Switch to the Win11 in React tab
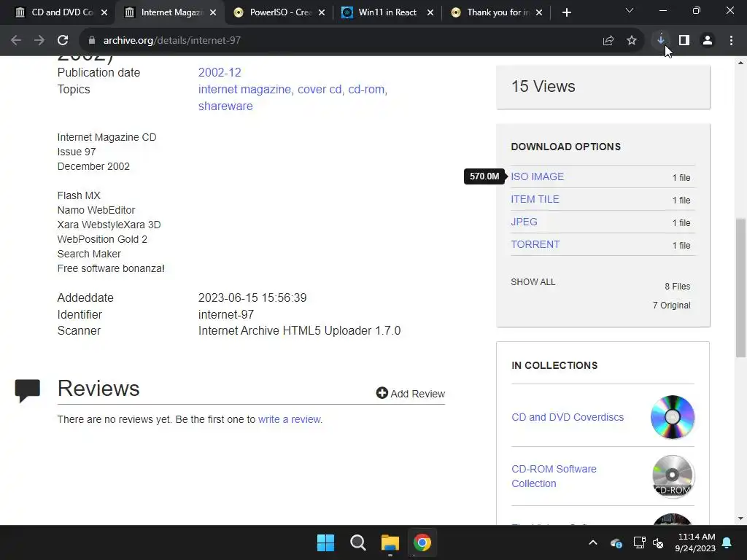The width and height of the screenshot is (747, 560). [388, 12]
